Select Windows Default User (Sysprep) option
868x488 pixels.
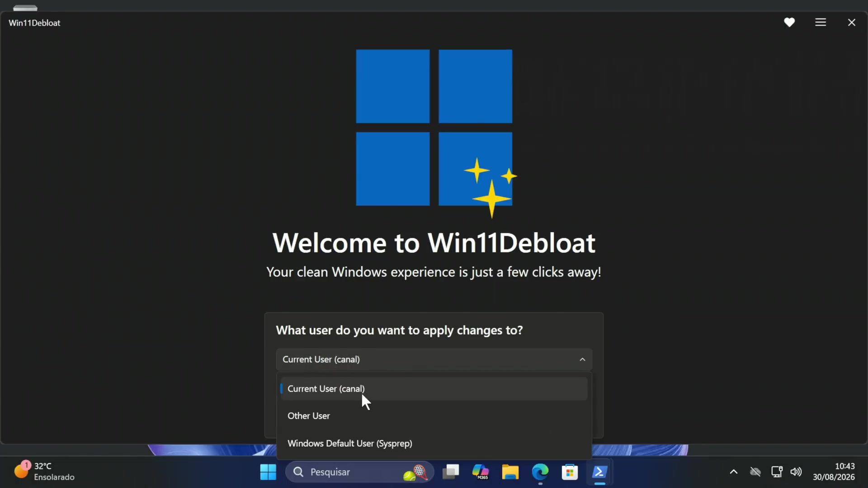click(434, 443)
